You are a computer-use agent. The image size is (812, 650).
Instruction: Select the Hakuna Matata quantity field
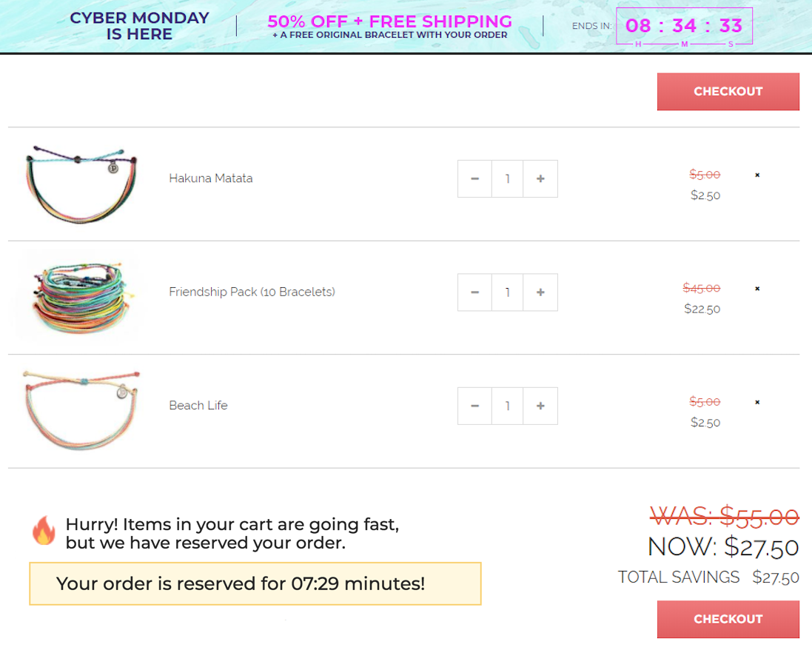[x=508, y=178]
